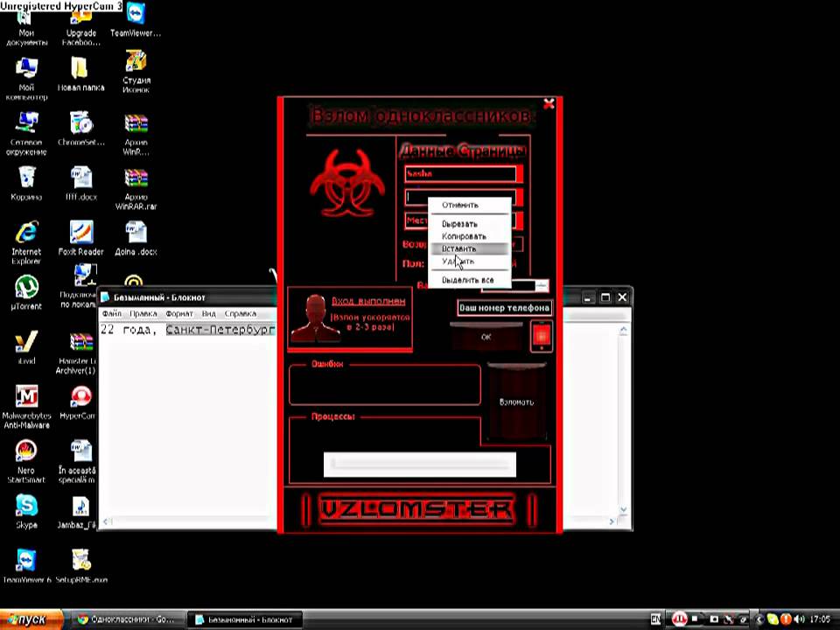Click the 17:05 clock in the system tray
Screen dimensions: 840x630
tap(820, 619)
